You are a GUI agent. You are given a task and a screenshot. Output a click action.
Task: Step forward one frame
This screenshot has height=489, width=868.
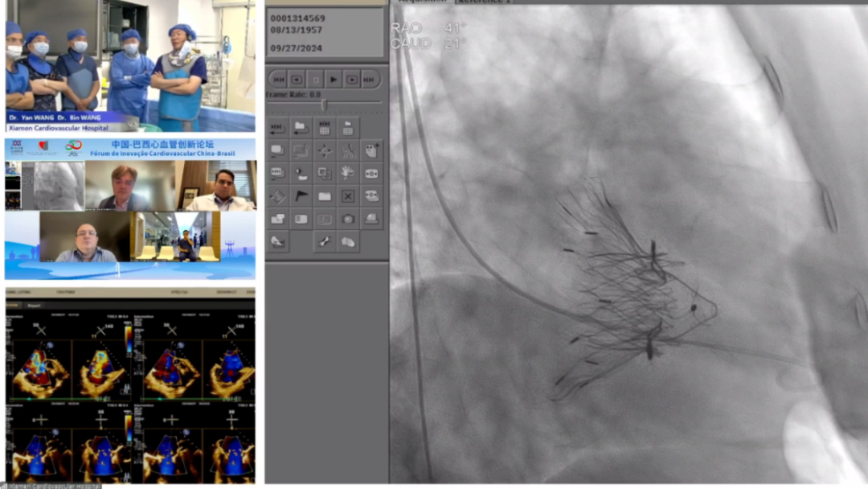coord(351,79)
